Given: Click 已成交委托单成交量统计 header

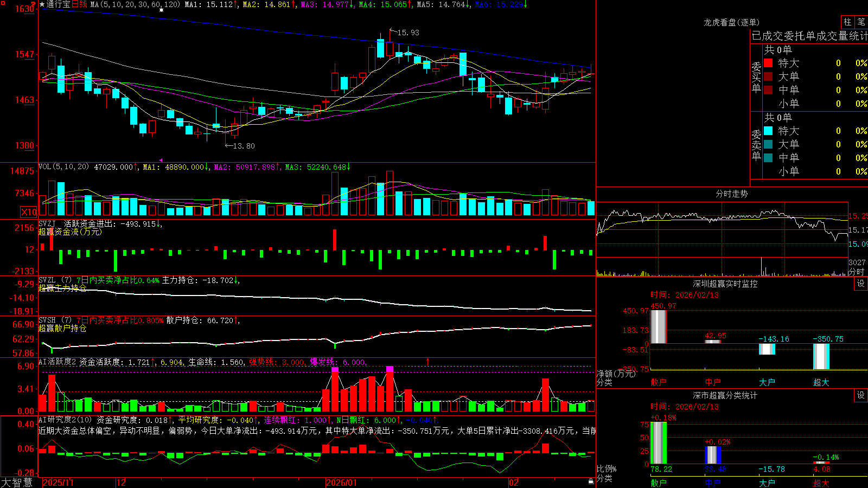Looking at the screenshot, I should click(x=809, y=36).
